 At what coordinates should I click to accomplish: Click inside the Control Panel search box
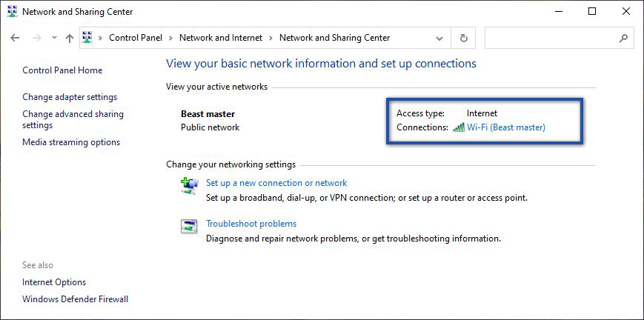tap(552, 38)
